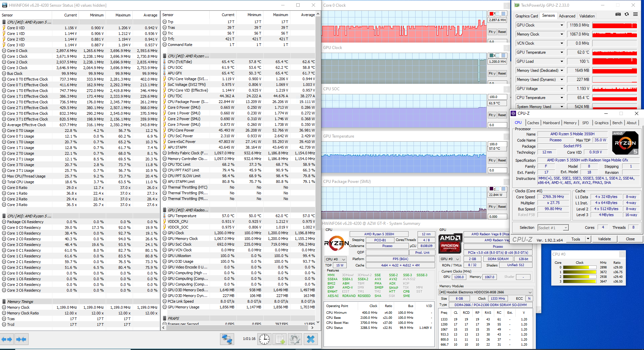Viewport: 644px width, 350px height.
Task: Click the teal color swatch on GPU Clock graph
Action: (491, 55)
